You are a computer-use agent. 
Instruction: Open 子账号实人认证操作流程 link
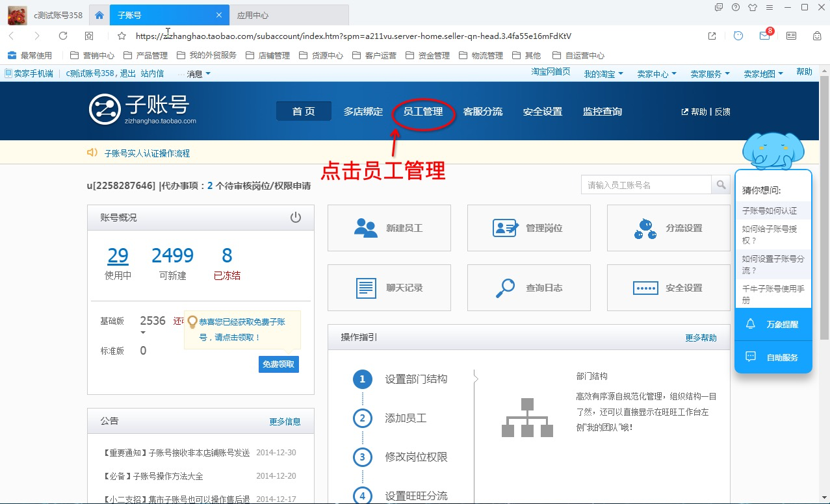(148, 153)
